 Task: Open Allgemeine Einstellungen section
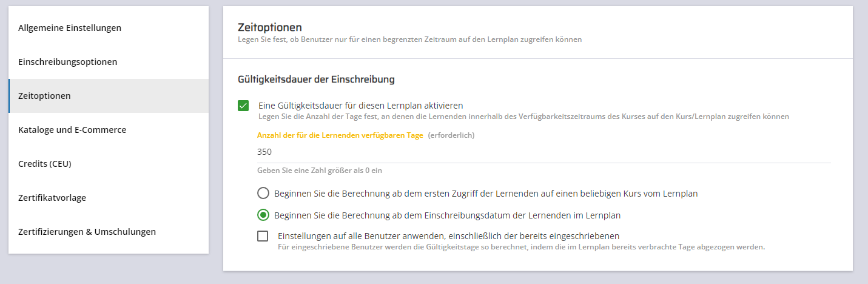(x=109, y=28)
